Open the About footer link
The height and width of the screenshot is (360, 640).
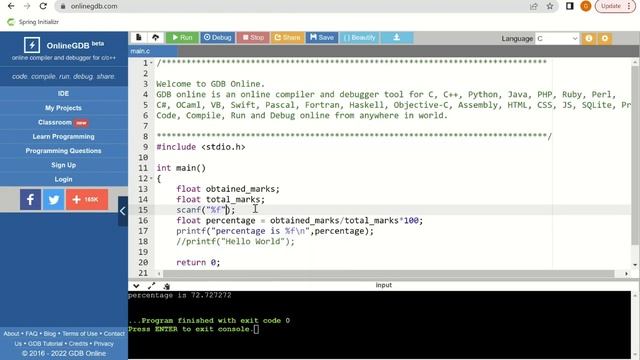(x=11, y=333)
